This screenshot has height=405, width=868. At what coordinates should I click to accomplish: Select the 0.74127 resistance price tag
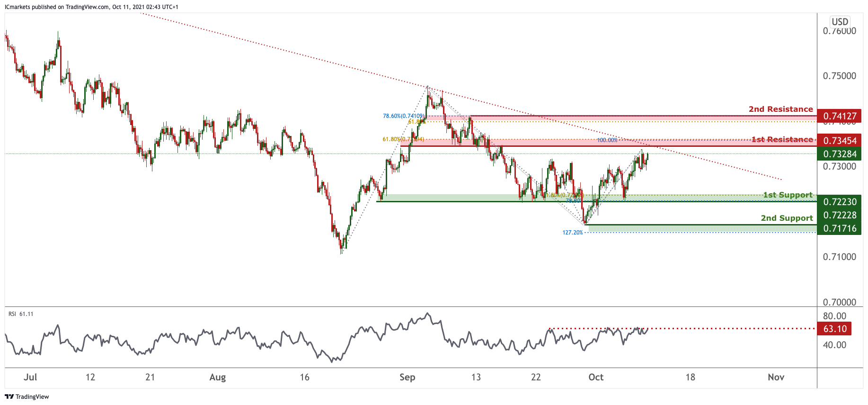click(839, 116)
